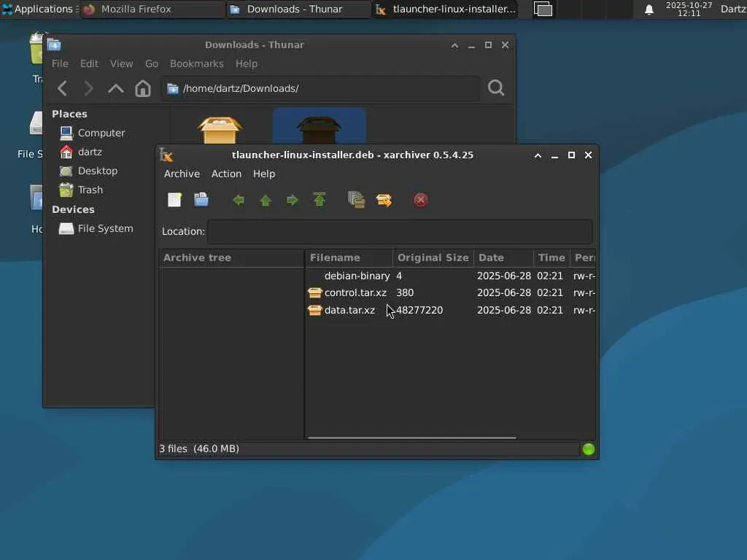This screenshot has height=560, width=747.
Task: Click the Add files icon in xarchiver toolbar
Action: click(356, 200)
